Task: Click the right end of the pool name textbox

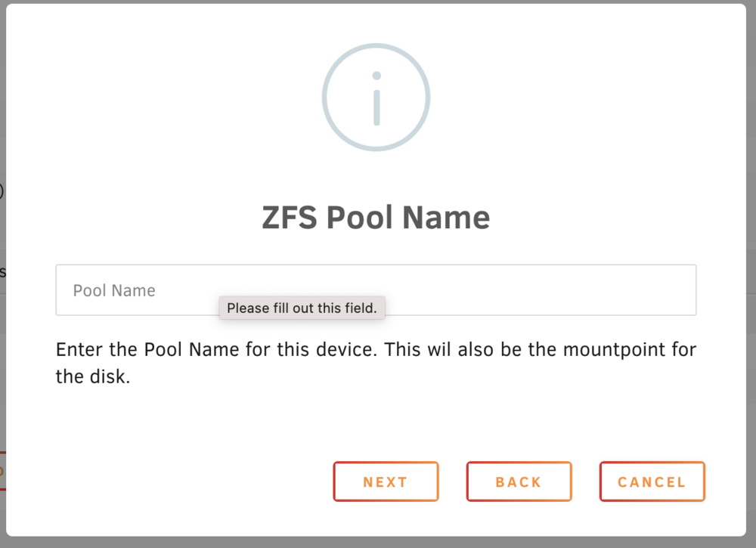Action: pos(675,290)
